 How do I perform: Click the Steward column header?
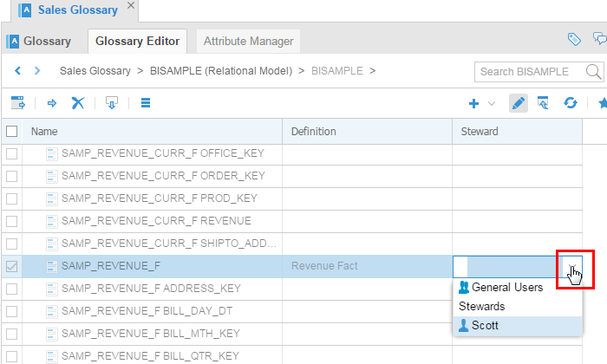pyautogui.click(x=517, y=132)
